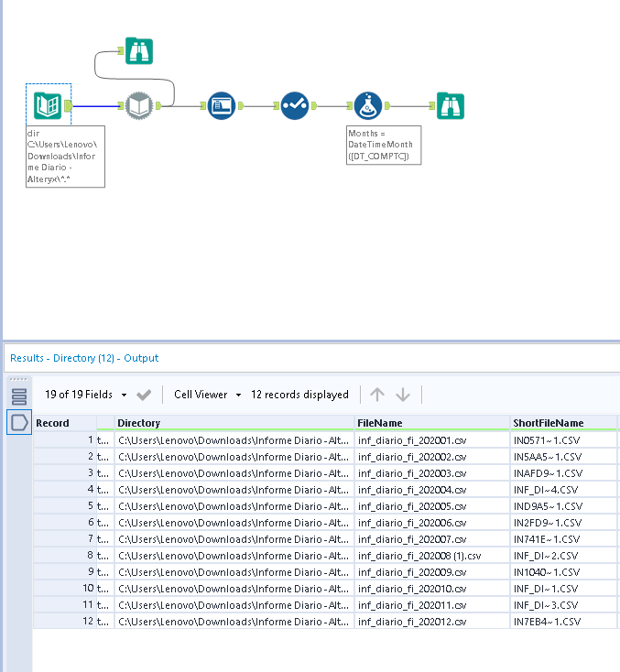Go to next record with down arrow
The height and width of the screenshot is (672, 620).
(402, 395)
